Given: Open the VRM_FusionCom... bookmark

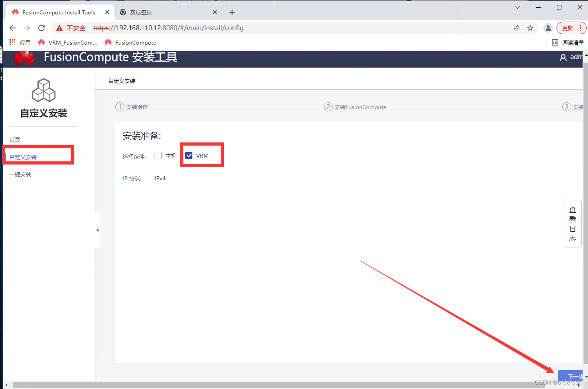Looking at the screenshot, I should (68, 42).
